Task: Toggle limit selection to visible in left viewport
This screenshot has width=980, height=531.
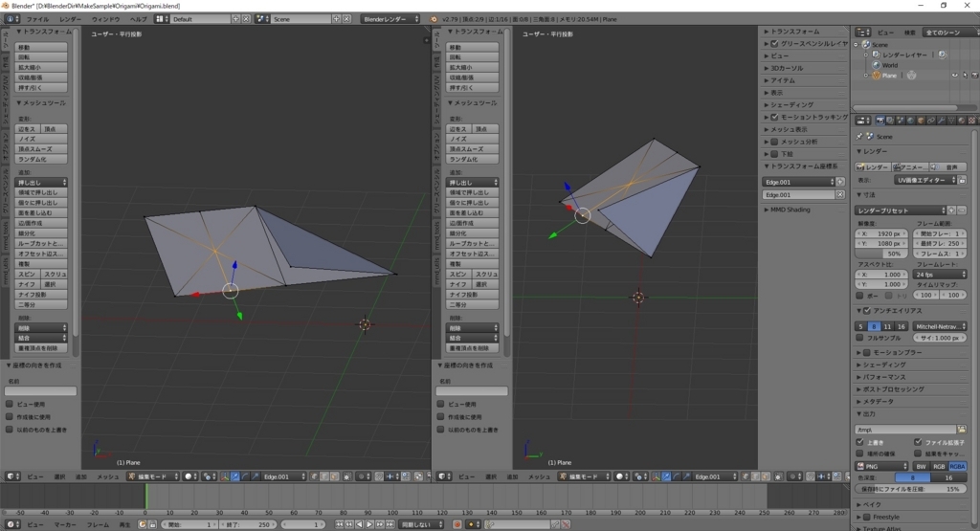Action: click(x=346, y=476)
